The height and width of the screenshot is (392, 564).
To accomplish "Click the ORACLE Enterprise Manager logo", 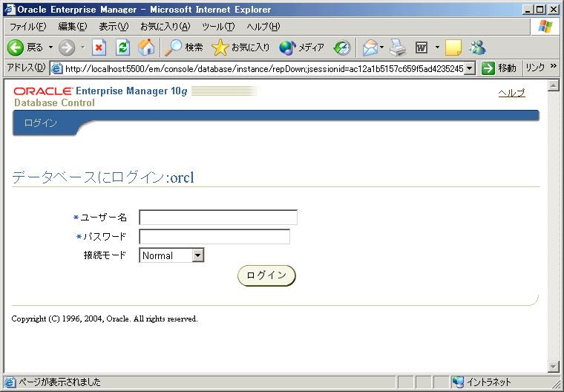I will [101, 91].
